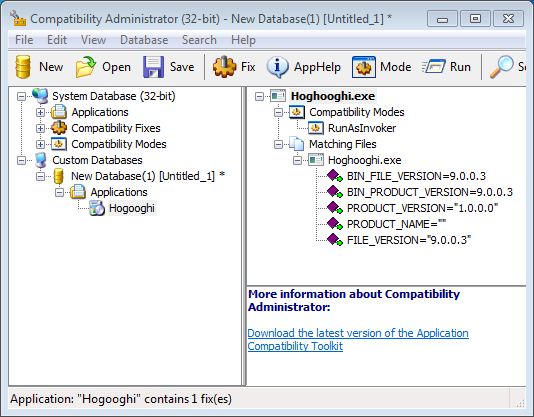
Task: Click the Save toolbar button label
Action: click(x=182, y=67)
